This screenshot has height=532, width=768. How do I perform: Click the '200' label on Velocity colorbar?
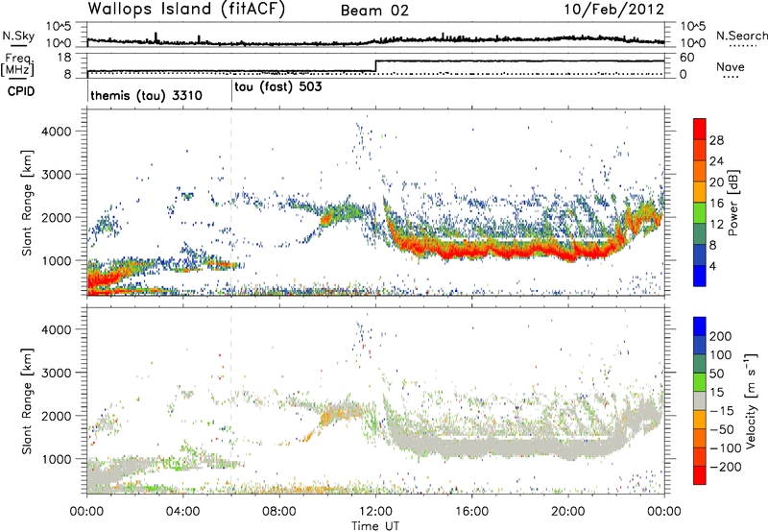click(721, 336)
